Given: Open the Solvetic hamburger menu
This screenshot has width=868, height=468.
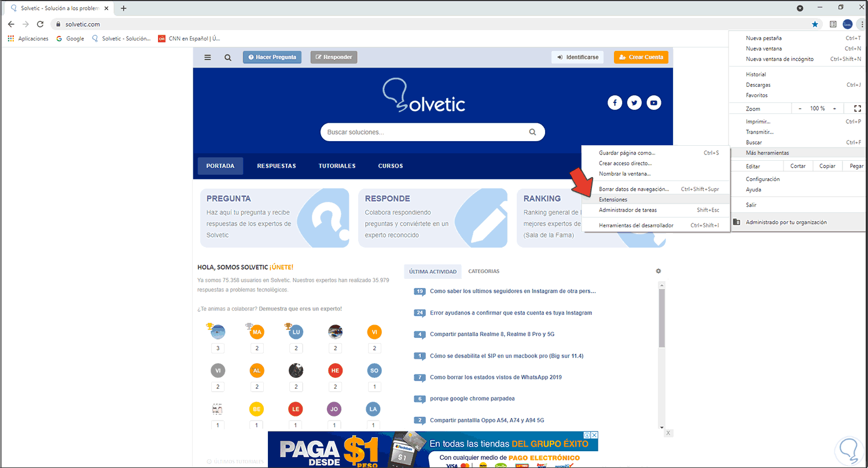Looking at the screenshot, I should coord(208,57).
